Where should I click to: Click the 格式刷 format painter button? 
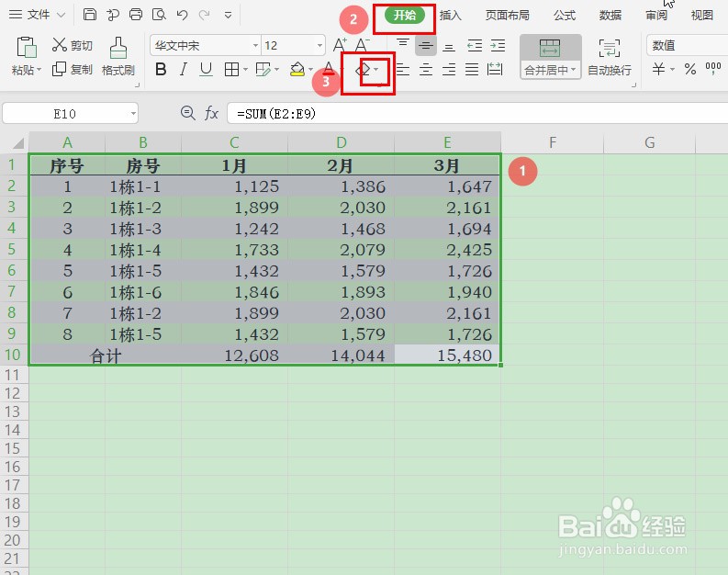click(118, 57)
